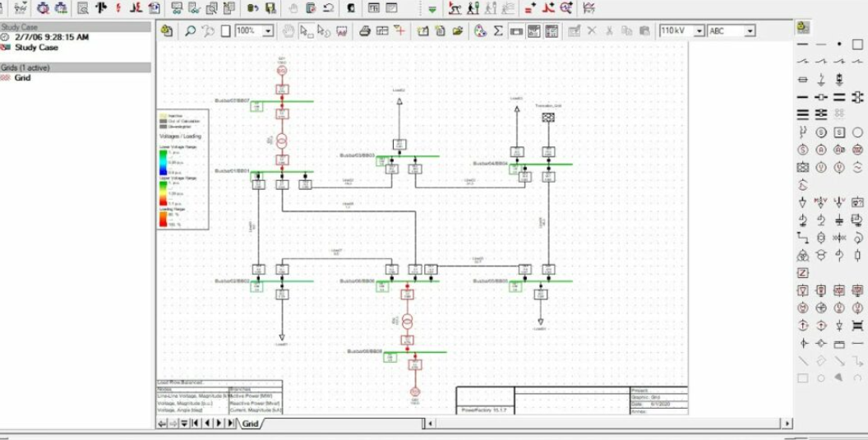Screen dimensions: 868x440
Task: Click the zoom magnifier tool in graphic toolbar
Action: pos(190,31)
